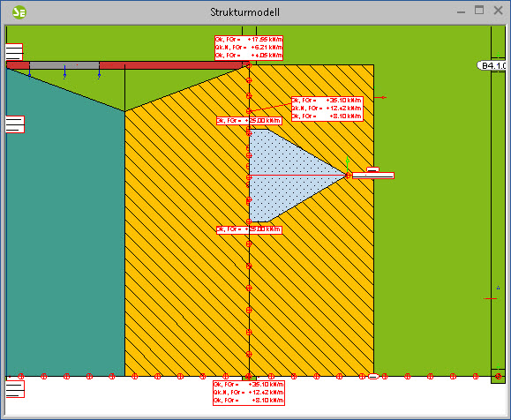
Task: Select the B4.1.0 member label
Action: pos(492,65)
